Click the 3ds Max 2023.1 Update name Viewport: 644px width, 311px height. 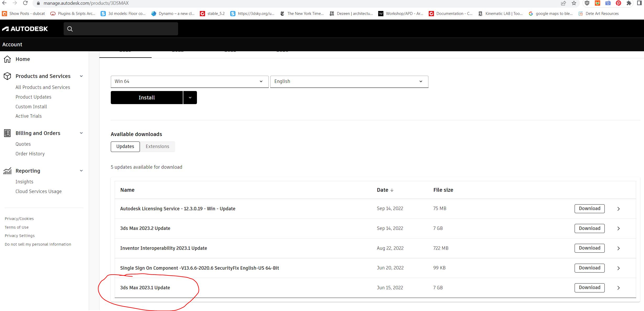point(145,288)
